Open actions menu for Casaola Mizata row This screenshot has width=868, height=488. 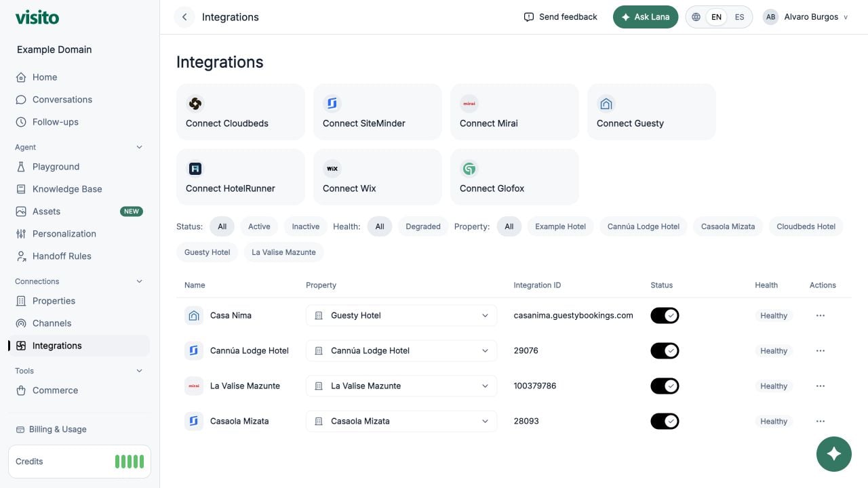[x=821, y=421]
